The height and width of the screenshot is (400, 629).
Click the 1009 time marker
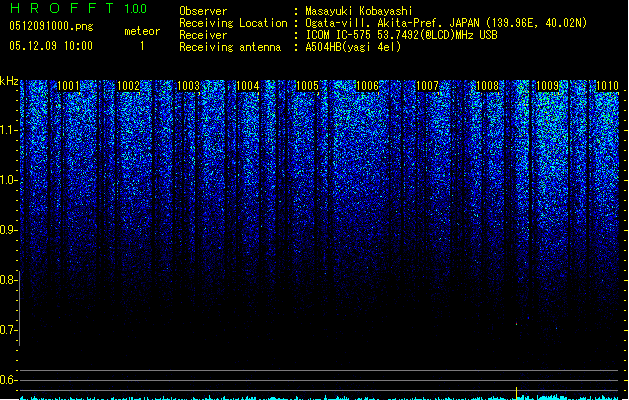(x=547, y=86)
